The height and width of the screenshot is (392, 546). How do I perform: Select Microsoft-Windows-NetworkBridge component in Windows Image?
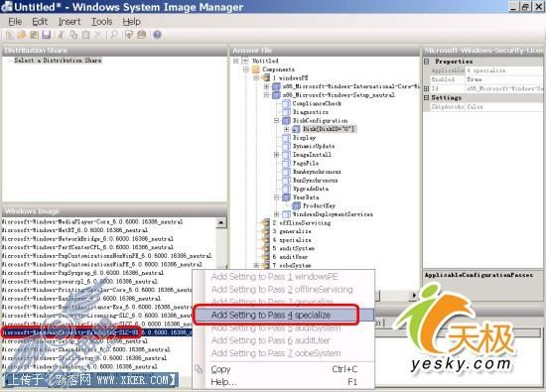[87, 239]
